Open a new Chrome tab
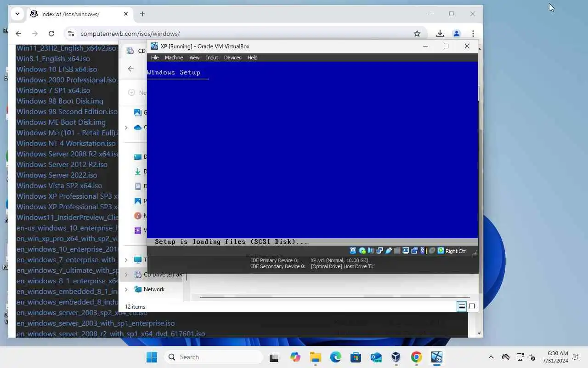 (x=142, y=14)
